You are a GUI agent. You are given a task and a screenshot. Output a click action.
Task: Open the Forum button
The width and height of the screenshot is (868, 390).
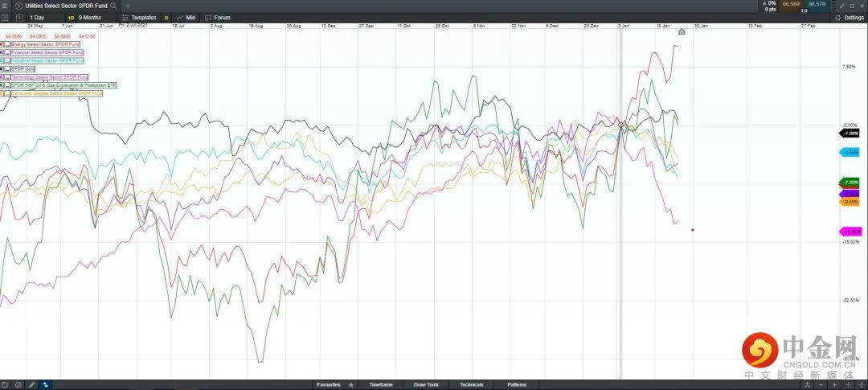click(217, 18)
